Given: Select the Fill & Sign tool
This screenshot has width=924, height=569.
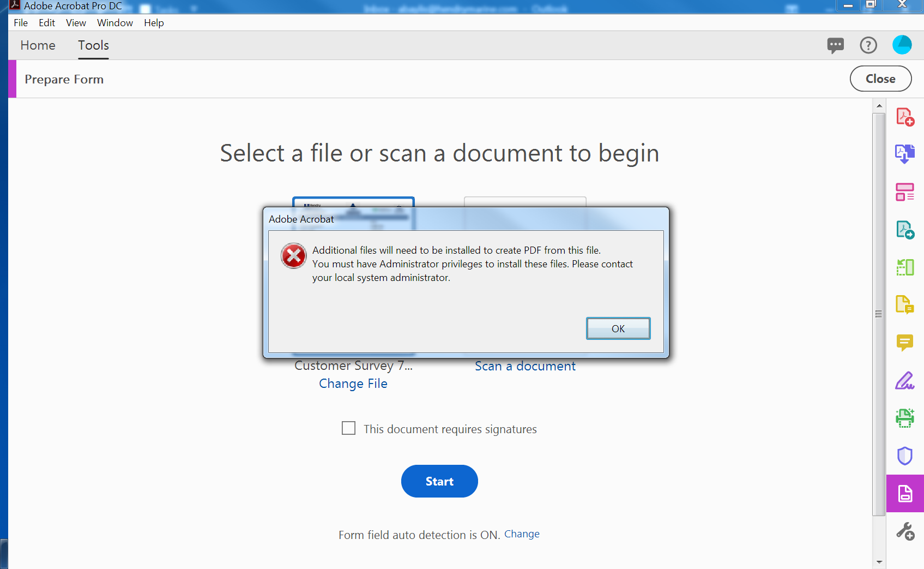Looking at the screenshot, I should pyautogui.click(x=904, y=381).
